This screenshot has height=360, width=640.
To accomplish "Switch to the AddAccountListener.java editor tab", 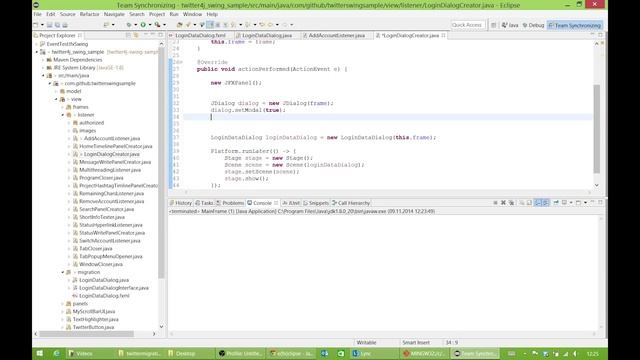I will [x=336, y=36].
